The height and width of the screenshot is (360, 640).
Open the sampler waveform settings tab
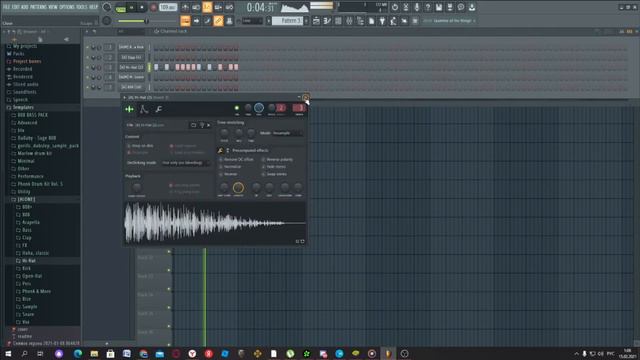(129, 109)
